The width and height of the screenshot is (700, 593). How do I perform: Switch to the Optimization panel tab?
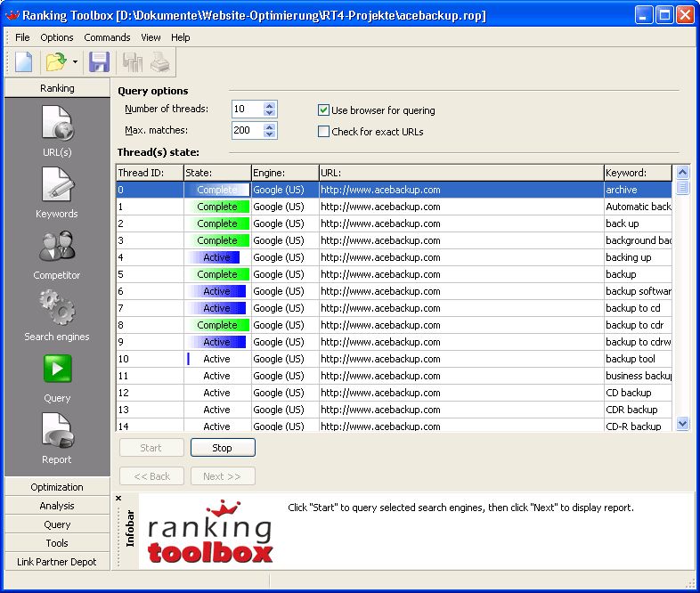click(x=57, y=487)
